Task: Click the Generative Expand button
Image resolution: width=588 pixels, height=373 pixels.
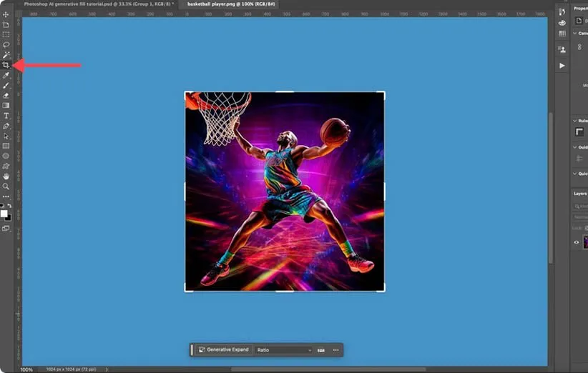Action: tap(224, 350)
